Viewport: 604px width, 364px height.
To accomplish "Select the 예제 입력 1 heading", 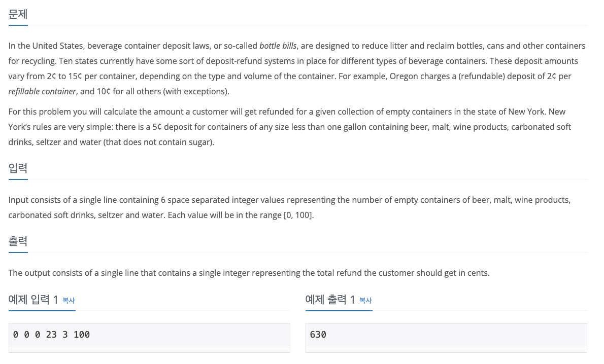I will pyautogui.click(x=33, y=300).
